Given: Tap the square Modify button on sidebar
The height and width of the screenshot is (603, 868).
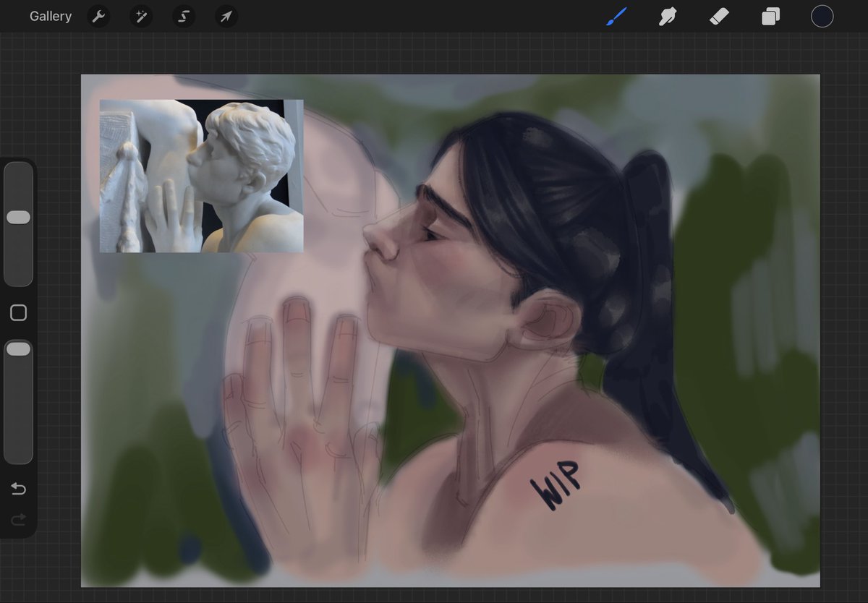Looking at the screenshot, I should click(x=19, y=312).
